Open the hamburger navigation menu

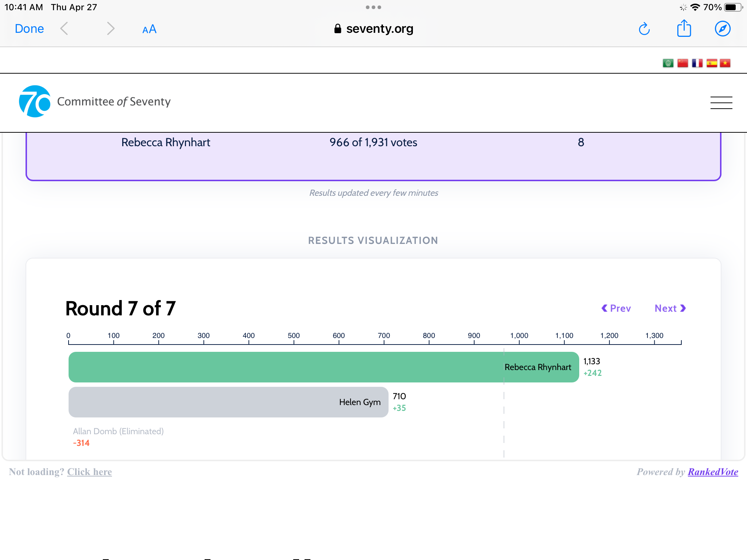[721, 103]
